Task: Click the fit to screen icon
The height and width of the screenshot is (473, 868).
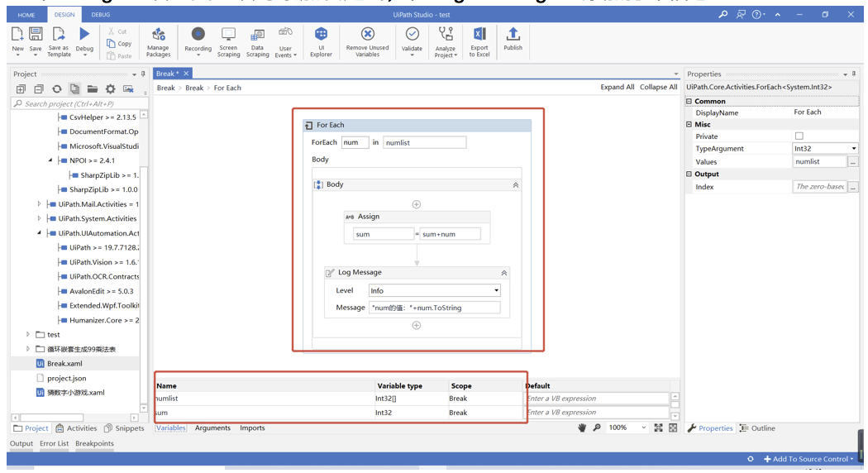Action: tap(658, 428)
